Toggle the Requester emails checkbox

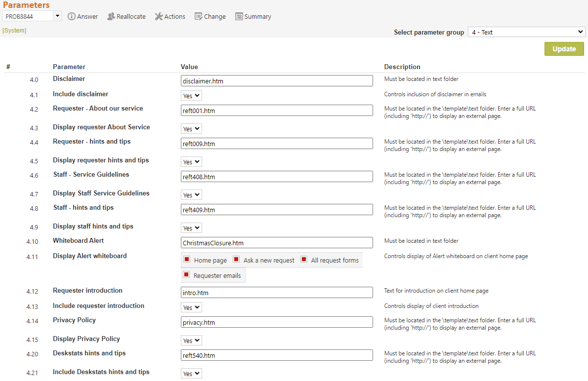tap(186, 274)
